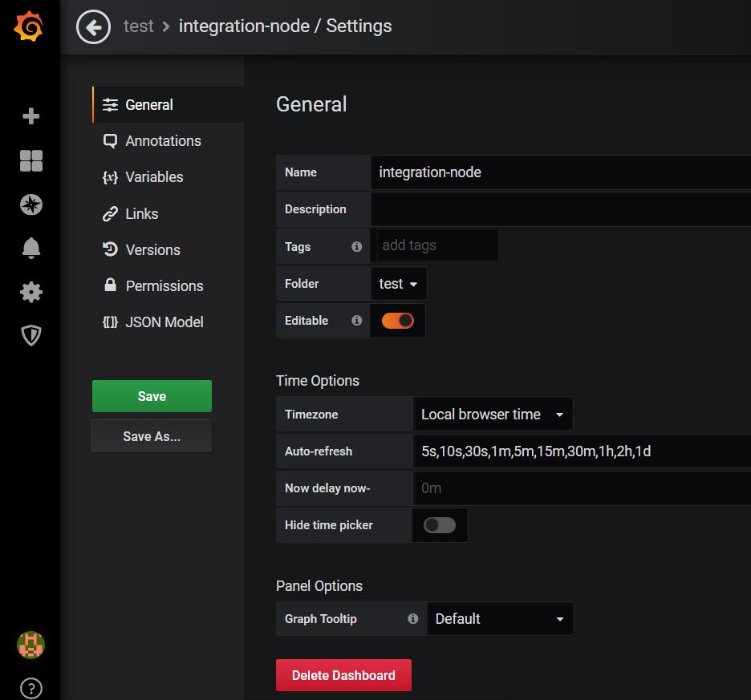The width and height of the screenshot is (751, 700).
Task: Switch to the Annotations settings section
Action: [x=163, y=140]
